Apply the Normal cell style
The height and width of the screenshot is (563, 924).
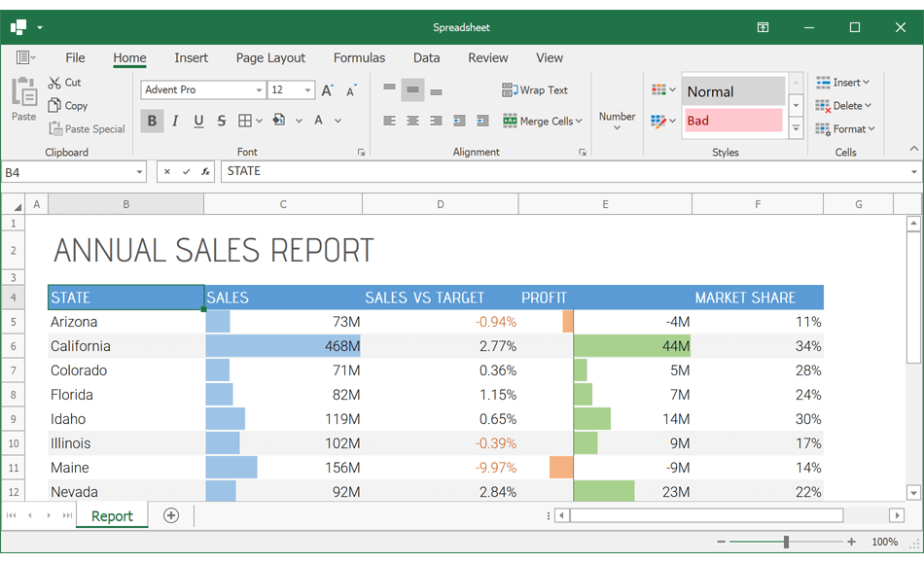732,90
